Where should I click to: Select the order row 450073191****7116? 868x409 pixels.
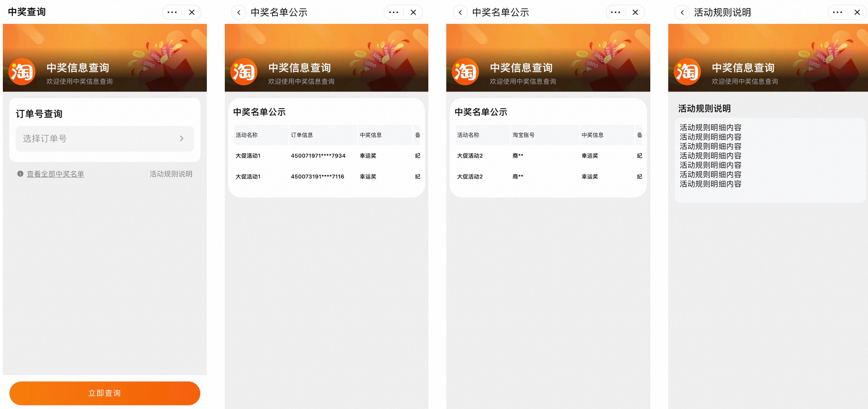[317, 176]
